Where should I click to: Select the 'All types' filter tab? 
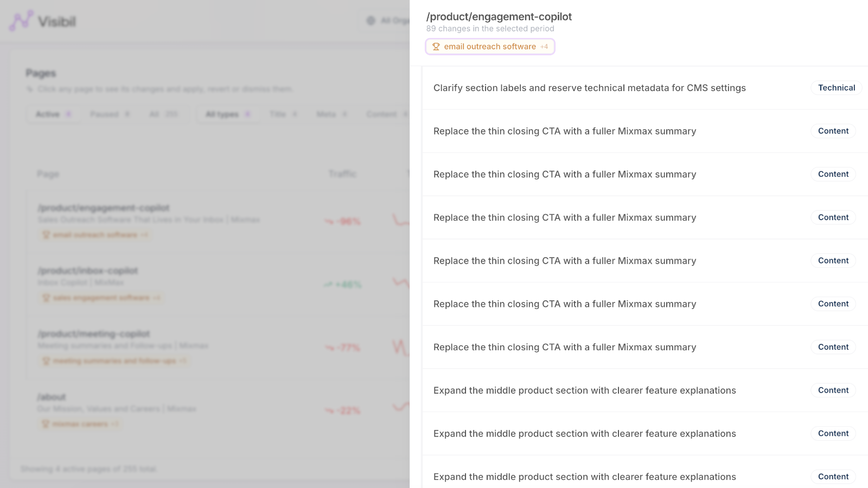pos(228,114)
